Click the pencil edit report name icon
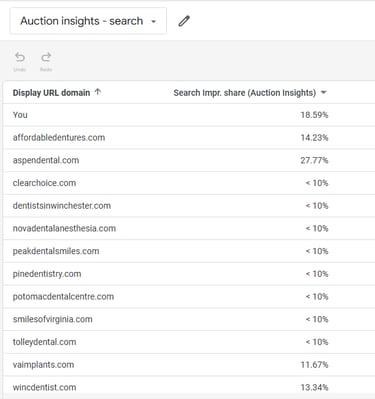The image size is (375, 399). (x=184, y=21)
